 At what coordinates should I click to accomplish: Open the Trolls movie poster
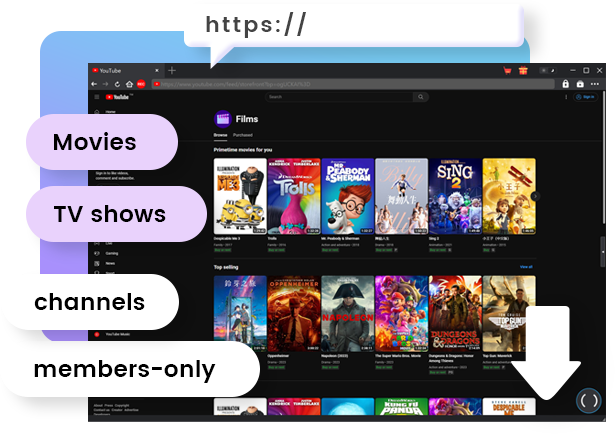294,196
